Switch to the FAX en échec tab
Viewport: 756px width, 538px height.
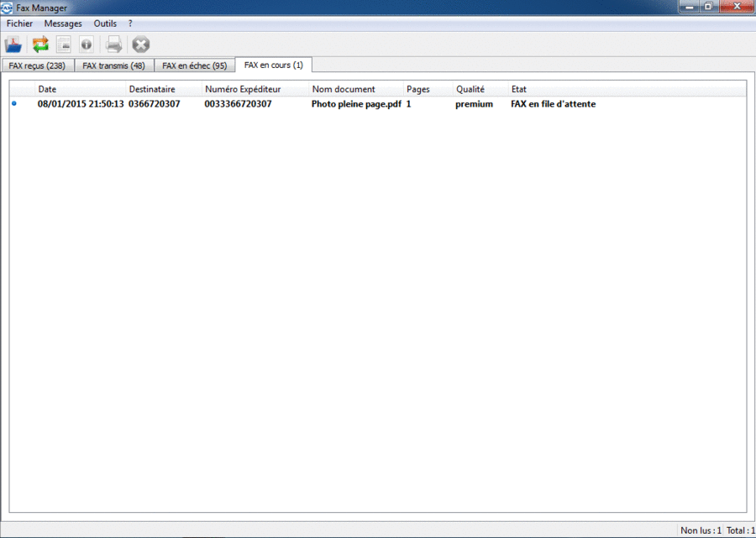(194, 65)
